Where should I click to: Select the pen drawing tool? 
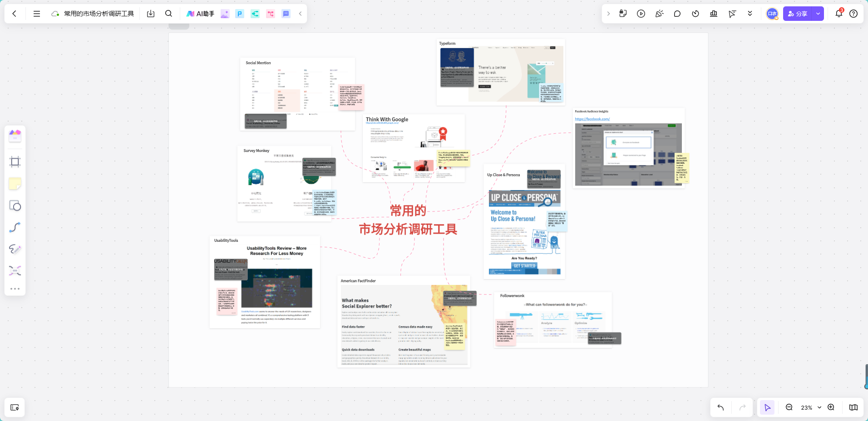click(15, 249)
